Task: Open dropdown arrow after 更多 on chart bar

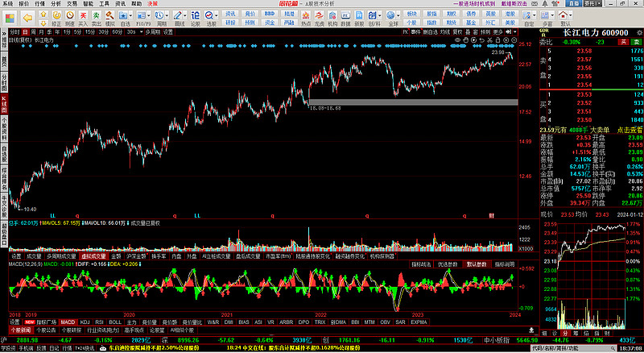Action: tap(515, 31)
